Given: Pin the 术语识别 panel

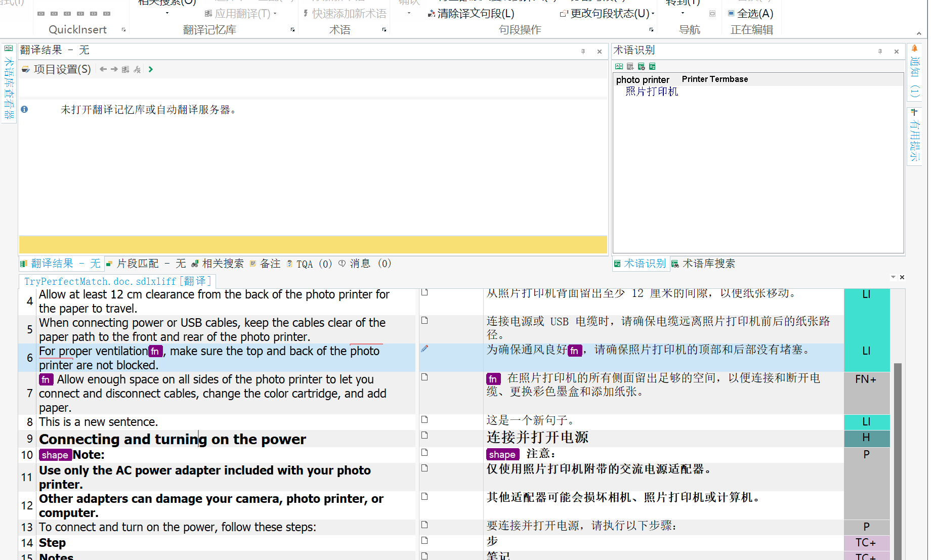Looking at the screenshot, I should [880, 51].
